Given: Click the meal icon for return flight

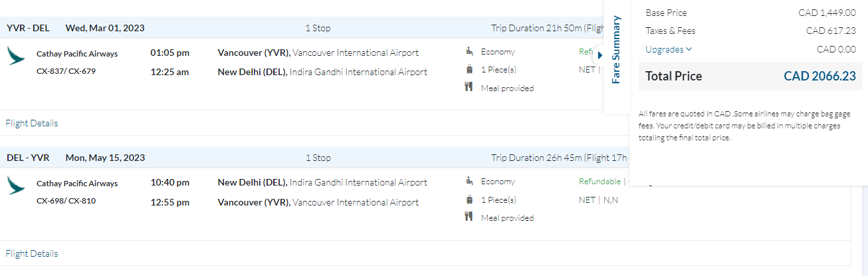Looking at the screenshot, I should pos(469,217).
